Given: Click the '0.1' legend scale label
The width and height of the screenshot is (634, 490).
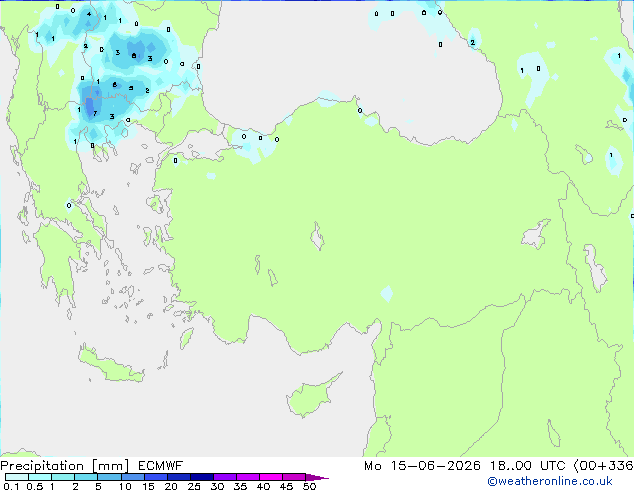Looking at the screenshot, I should point(11,486).
